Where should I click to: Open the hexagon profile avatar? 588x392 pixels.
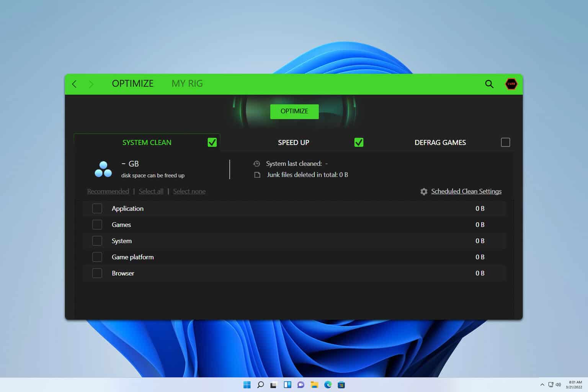coord(511,84)
